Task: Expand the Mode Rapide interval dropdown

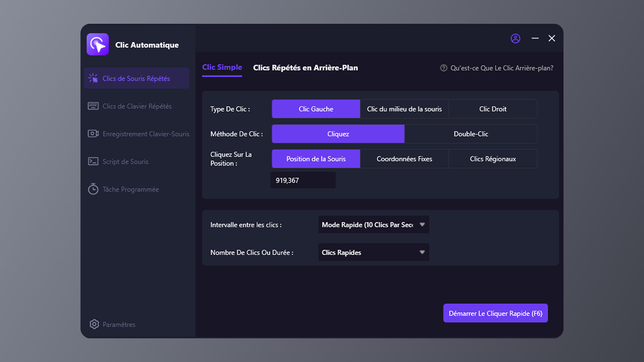Action: pos(373,225)
